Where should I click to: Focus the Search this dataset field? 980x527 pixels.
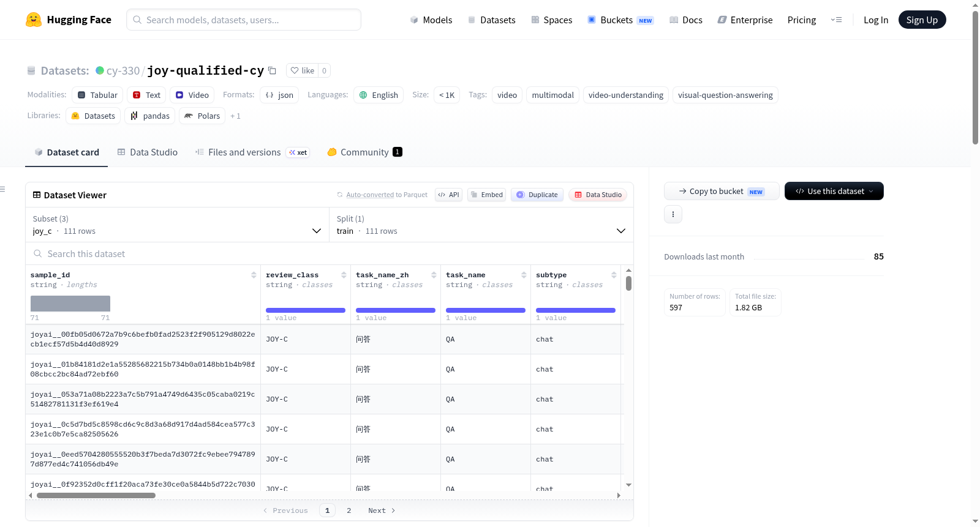tap(330, 253)
